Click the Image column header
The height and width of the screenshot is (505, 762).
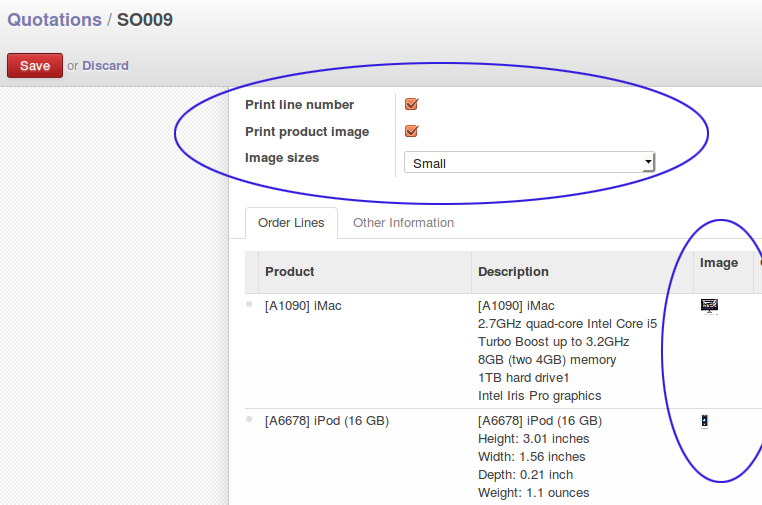click(x=719, y=263)
